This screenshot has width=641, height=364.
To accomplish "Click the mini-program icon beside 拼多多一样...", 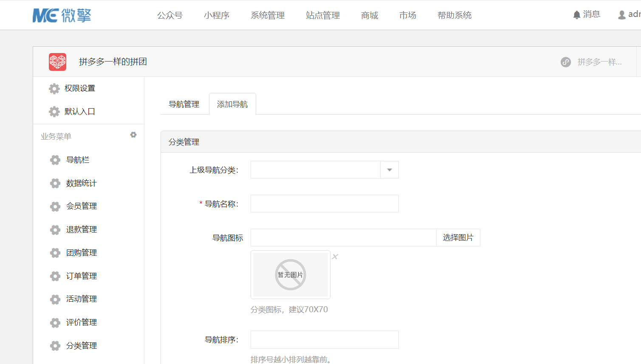I will (566, 62).
